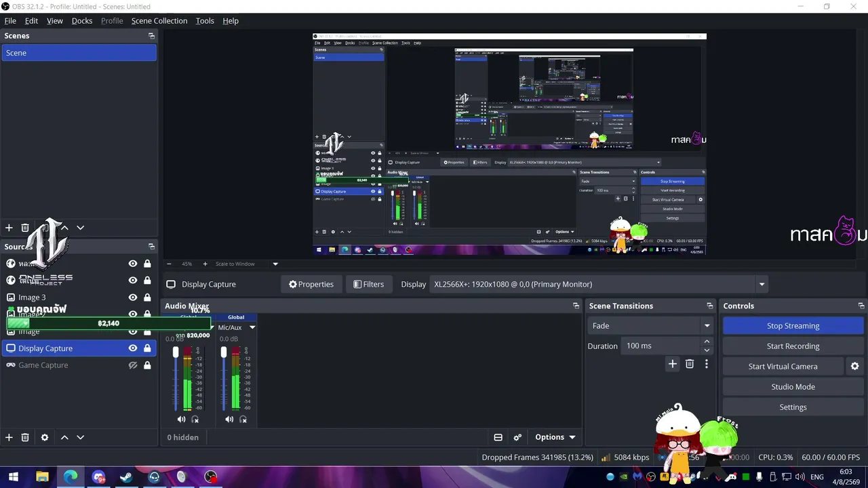Screen dimensions: 868x488
Task: Open the View menu
Action: point(55,21)
